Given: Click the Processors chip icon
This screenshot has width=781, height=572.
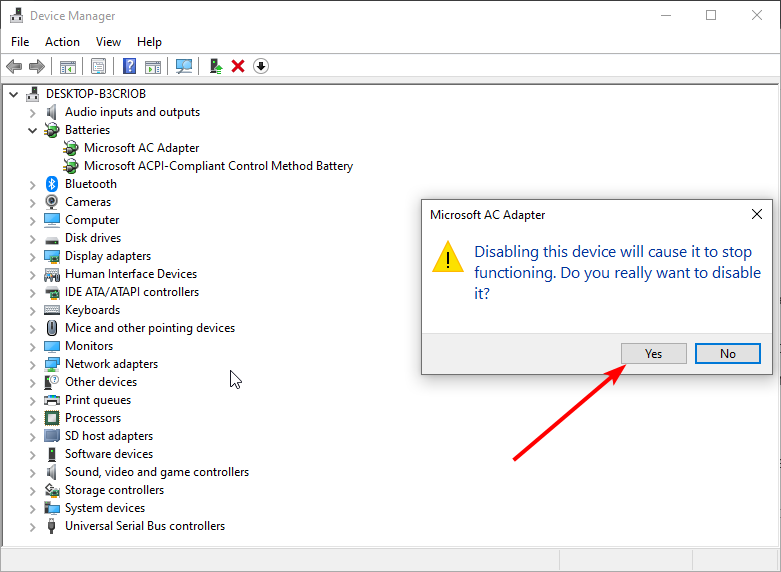Looking at the screenshot, I should coord(52,418).
